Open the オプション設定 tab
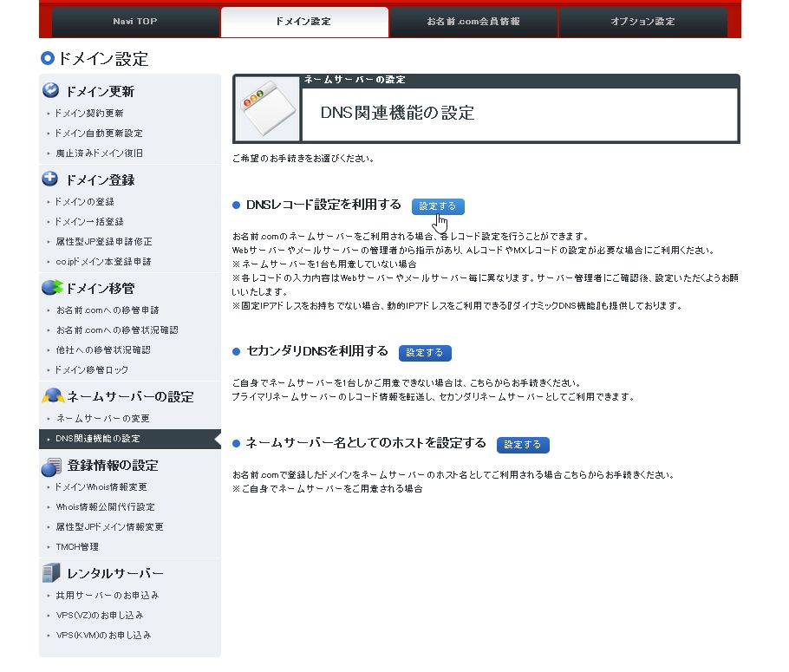789x672 pixels. 643,22
